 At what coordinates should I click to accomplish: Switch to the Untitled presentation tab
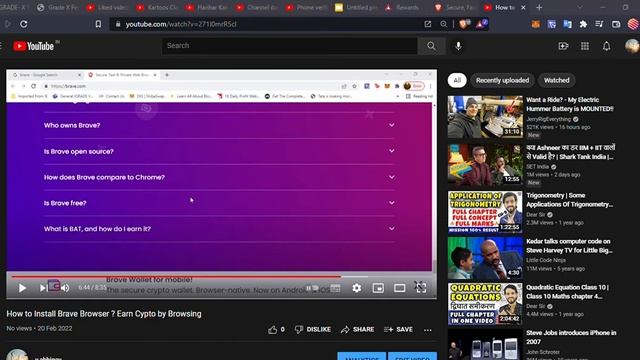tap(355, 7)
